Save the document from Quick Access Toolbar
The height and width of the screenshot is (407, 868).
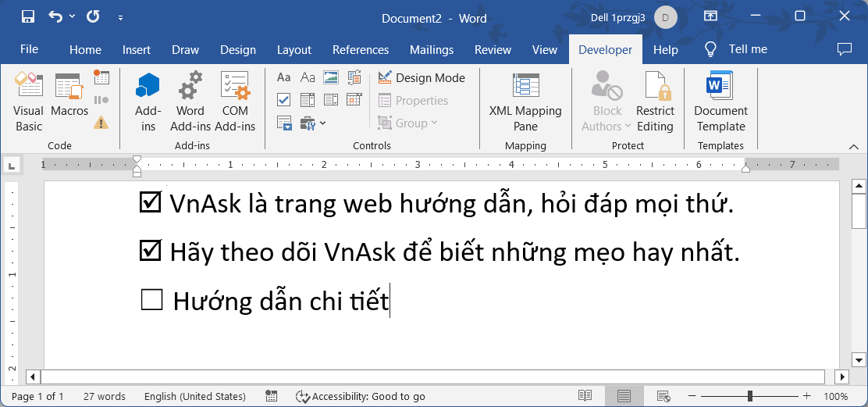point(28,16)
